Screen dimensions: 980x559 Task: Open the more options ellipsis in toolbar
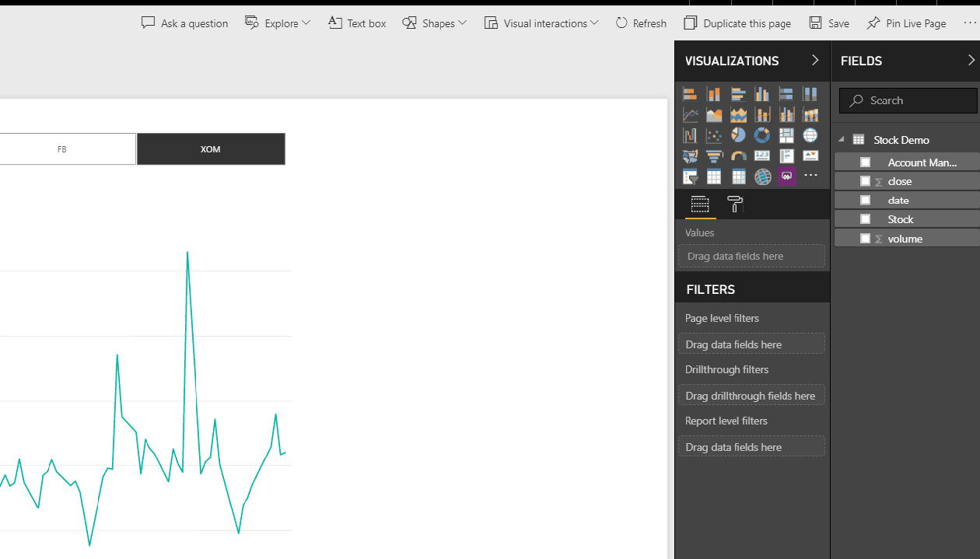point(969,23)
